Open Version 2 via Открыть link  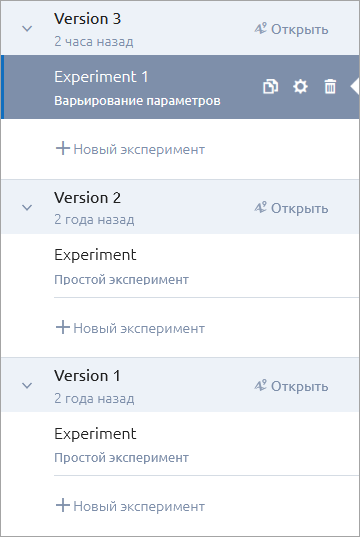pos(300,208)
